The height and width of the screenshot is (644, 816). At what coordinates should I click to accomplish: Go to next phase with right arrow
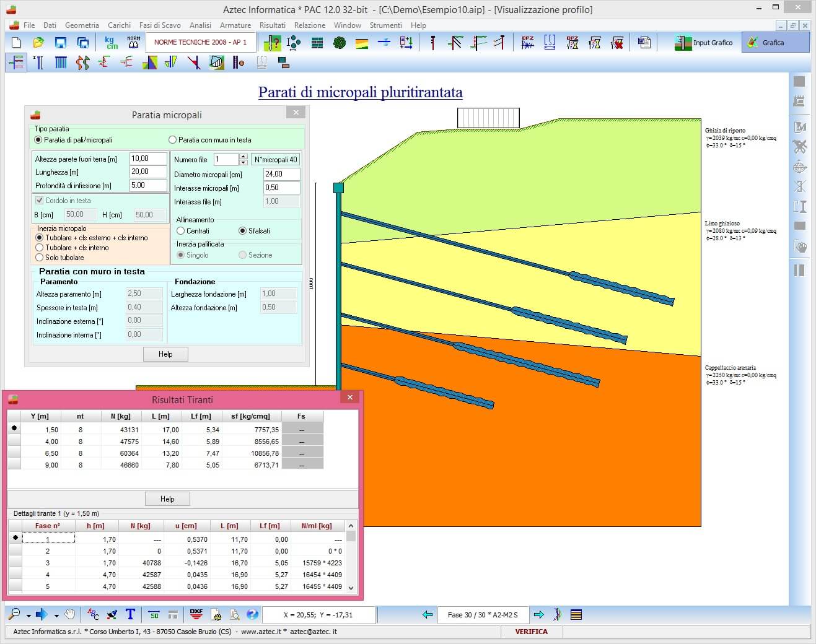539,614
